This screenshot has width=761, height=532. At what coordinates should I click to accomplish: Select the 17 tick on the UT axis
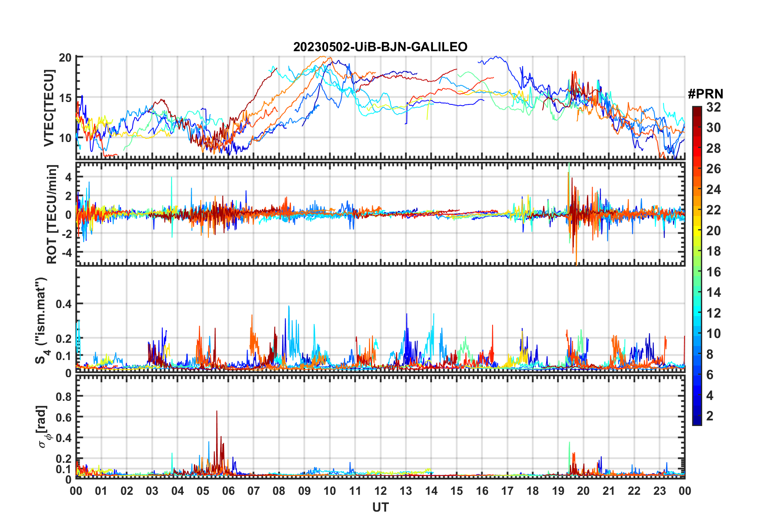pos(507,491)
